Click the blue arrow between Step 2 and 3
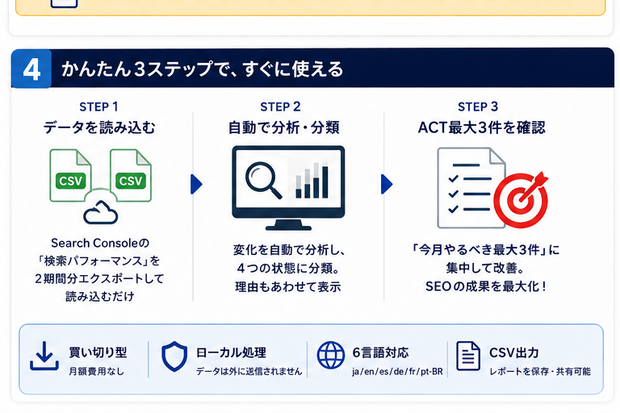This screenshot has width=620, height=413. pyautogui.click(x=387, y=184)
